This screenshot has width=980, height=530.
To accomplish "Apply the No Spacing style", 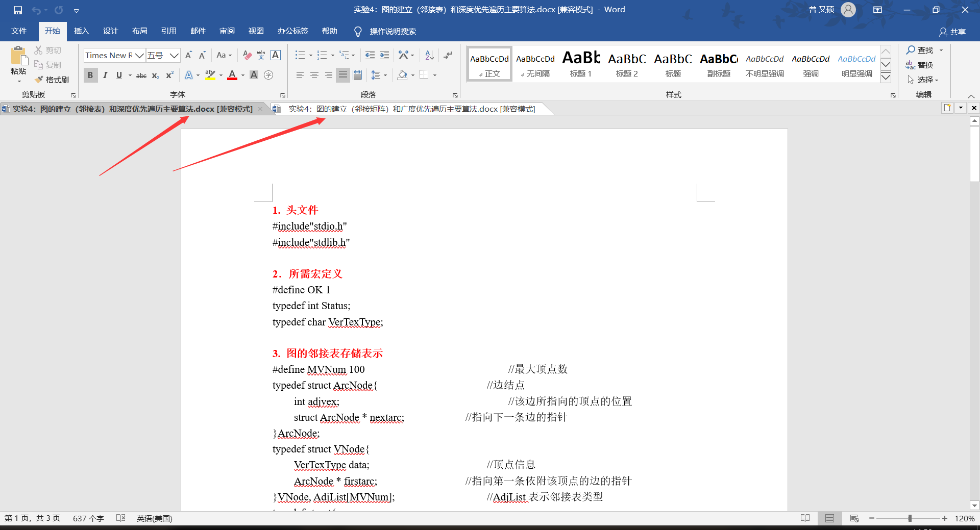I will point(535,64).
